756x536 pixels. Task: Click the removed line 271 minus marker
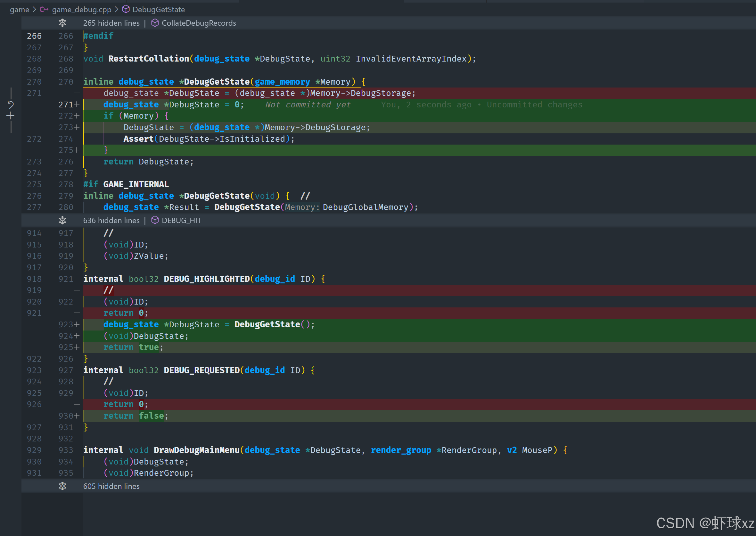77,93
